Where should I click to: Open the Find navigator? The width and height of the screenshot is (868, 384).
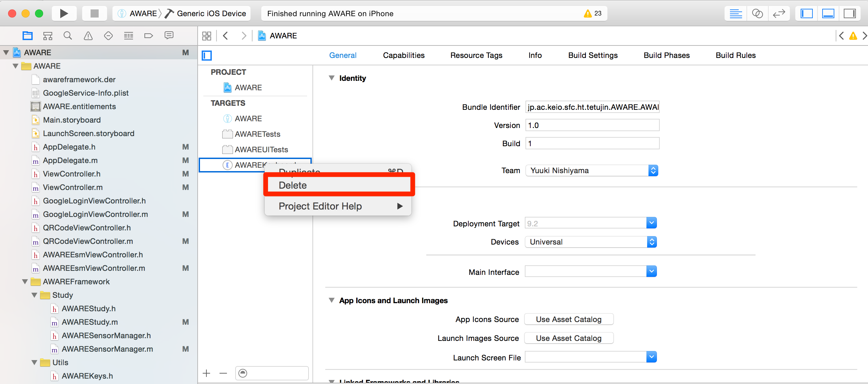point(68,36)
